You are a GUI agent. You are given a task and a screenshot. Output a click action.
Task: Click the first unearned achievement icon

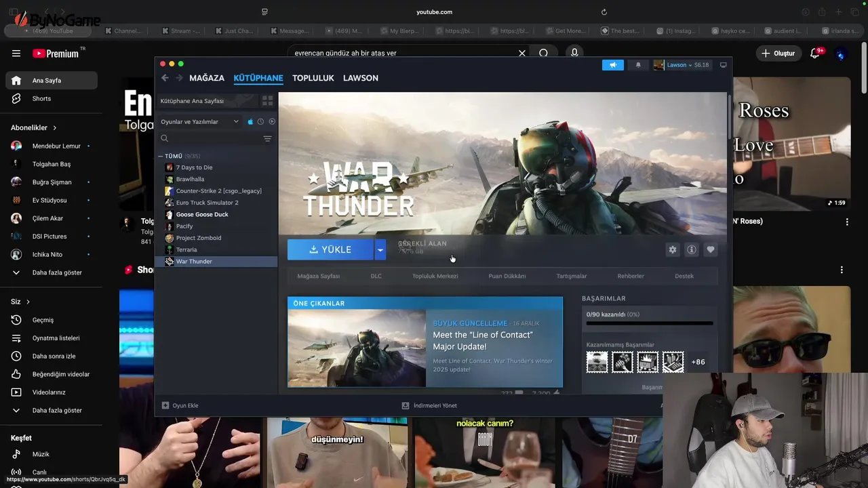pos(597,362)
